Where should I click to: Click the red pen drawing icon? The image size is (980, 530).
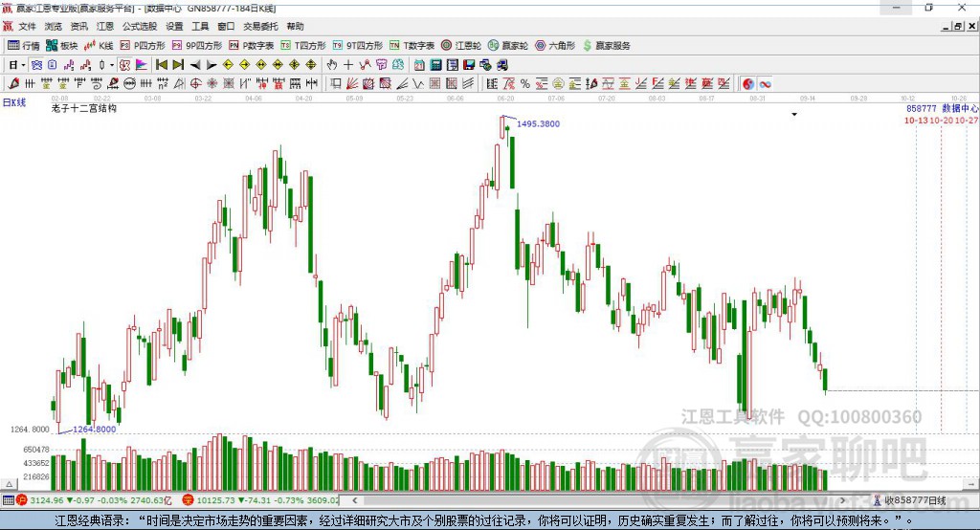(13, 84)
